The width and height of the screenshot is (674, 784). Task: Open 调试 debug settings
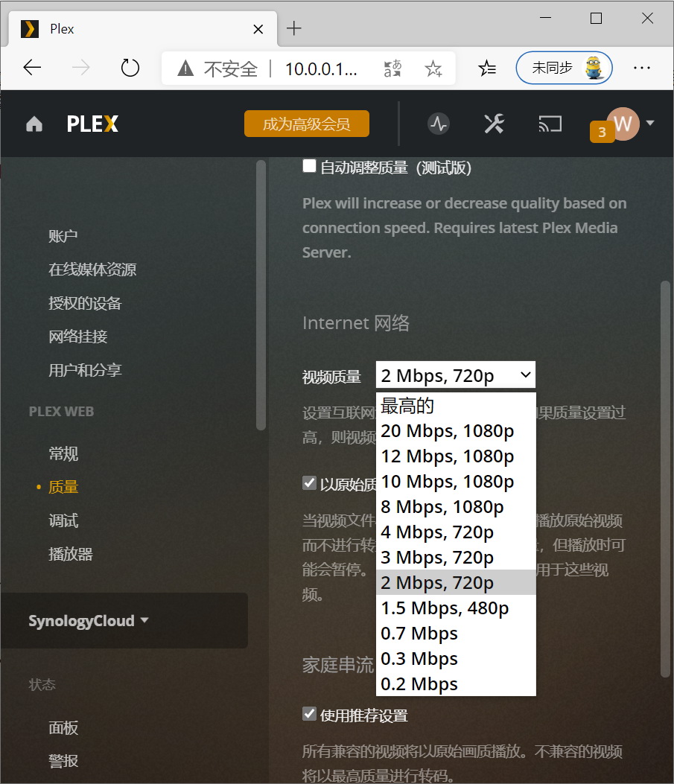coord(63,520)
